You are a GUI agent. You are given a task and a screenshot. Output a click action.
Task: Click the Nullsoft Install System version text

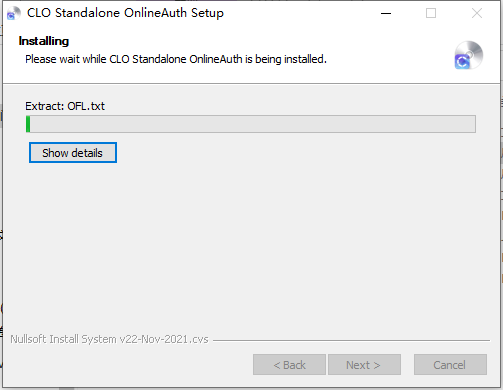click(x=109, y=339)
